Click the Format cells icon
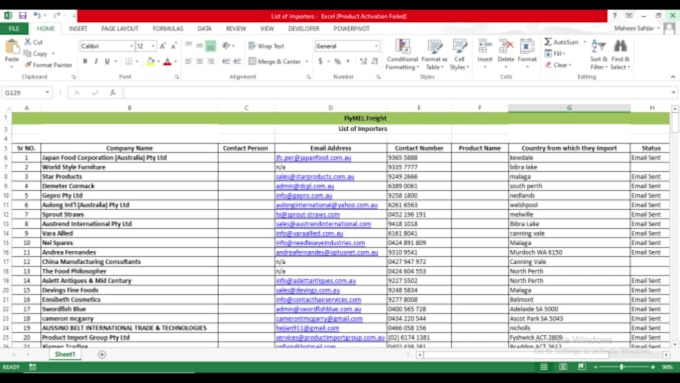Image resolution: width=680 pixels, height=383 pixels. pyautogui.click(x=527, y=46)
